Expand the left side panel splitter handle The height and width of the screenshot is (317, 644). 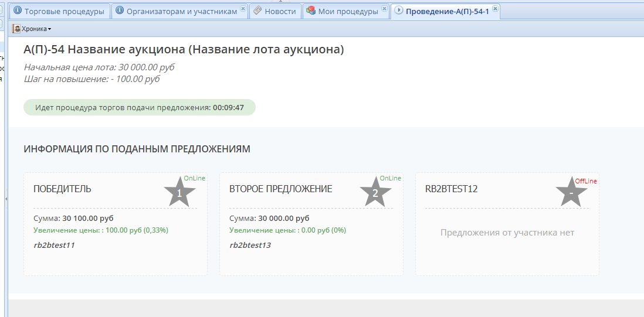click(x=6, y=199)
